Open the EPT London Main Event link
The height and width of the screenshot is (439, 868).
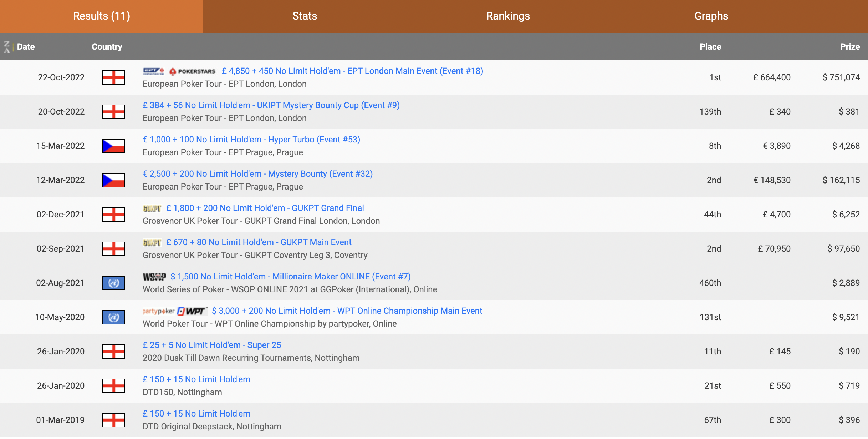point(352,71)
